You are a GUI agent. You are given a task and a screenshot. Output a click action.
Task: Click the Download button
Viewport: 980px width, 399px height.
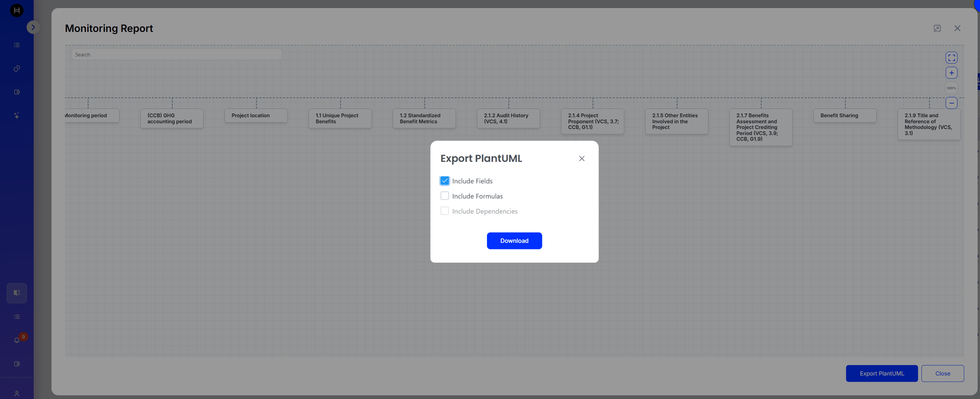click(514, 241)
